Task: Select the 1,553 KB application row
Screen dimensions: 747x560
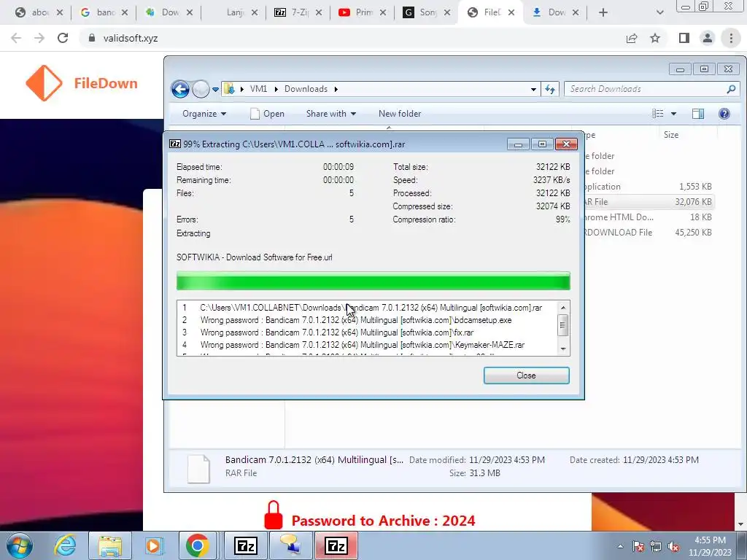Action: (649, 187)
